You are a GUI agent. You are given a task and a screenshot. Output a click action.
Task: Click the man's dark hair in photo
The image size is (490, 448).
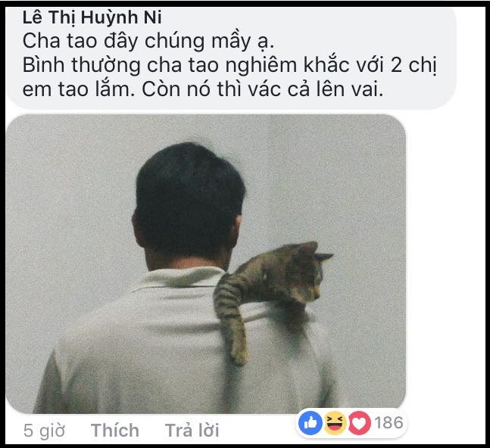coord(189,200)
